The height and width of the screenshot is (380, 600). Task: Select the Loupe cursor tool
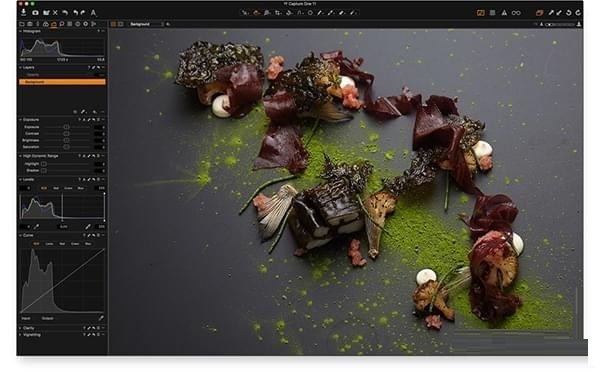[x=267, y=13]
